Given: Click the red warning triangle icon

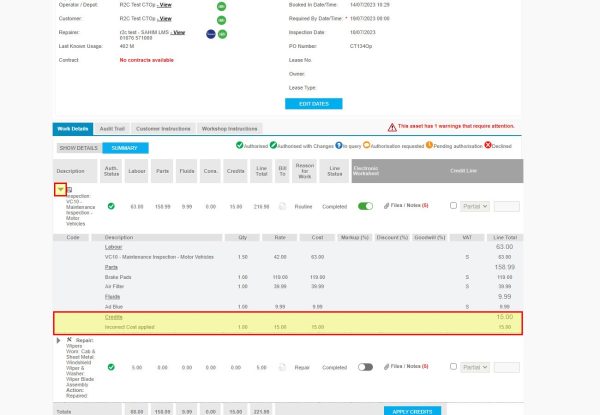Looking at the screenshot, I should (392, 128).
